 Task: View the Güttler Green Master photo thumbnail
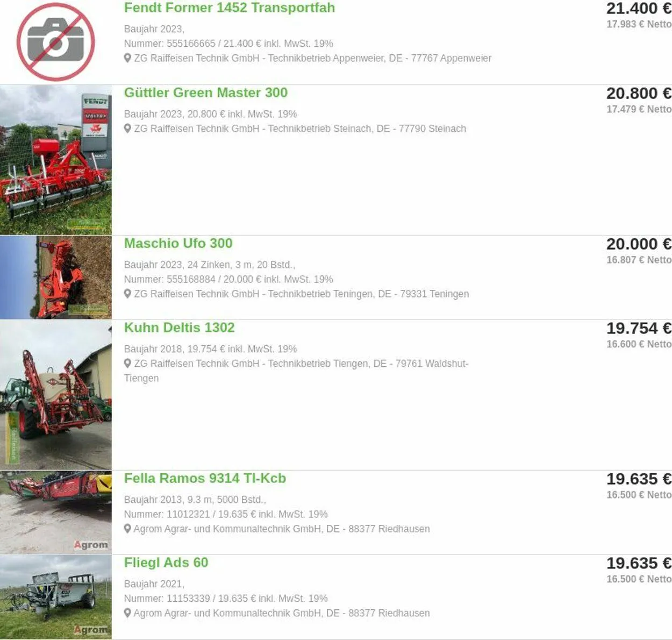tap(56, 160)
